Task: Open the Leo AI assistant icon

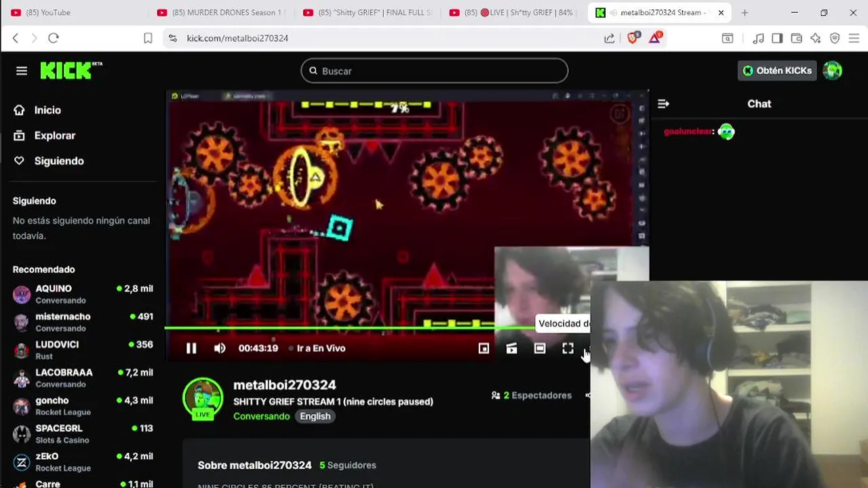Action: pos(816,38)
